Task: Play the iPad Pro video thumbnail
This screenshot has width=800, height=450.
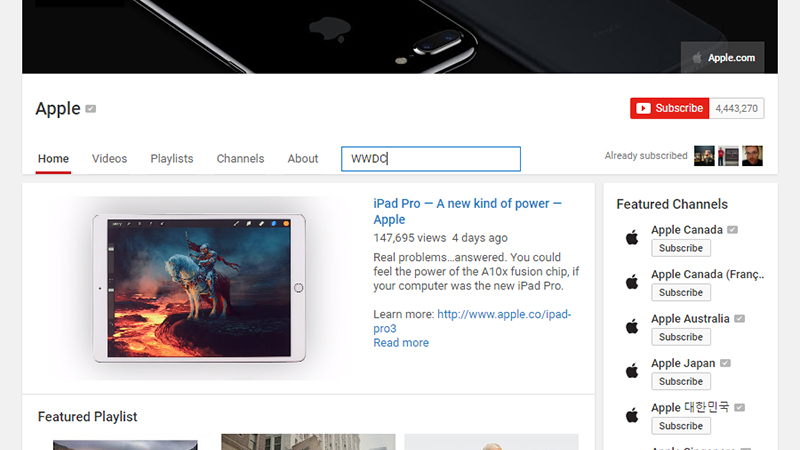Action: pos(199,288)
